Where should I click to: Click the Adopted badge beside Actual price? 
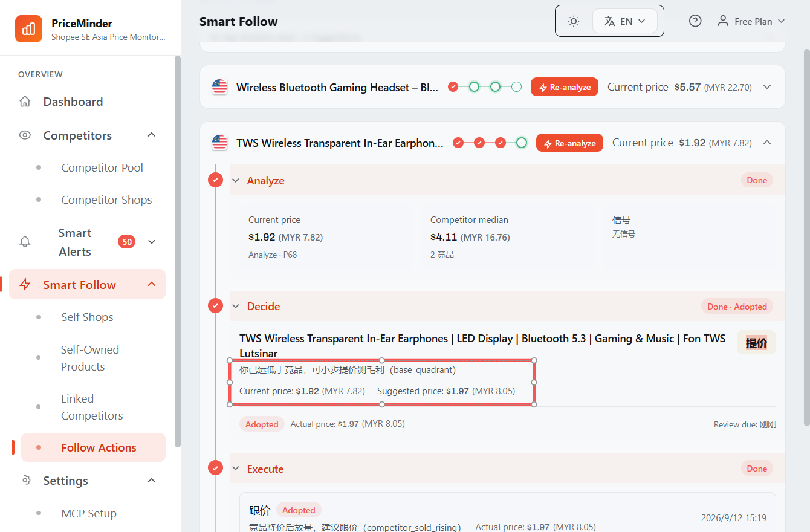(262, 424)
